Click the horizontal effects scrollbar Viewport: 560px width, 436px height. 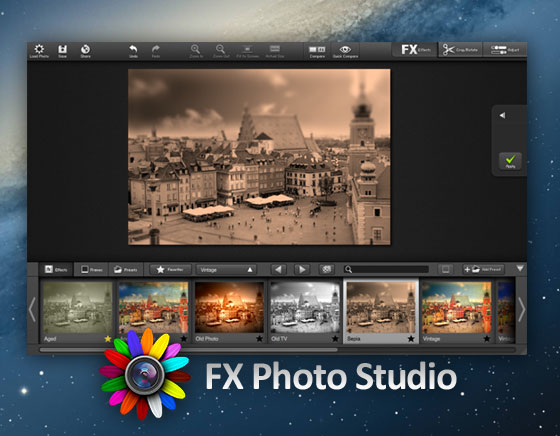189,350
